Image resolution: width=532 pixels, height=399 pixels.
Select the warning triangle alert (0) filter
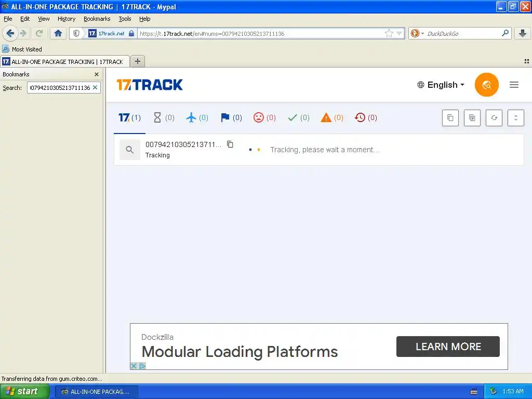(x=332, y=118)
